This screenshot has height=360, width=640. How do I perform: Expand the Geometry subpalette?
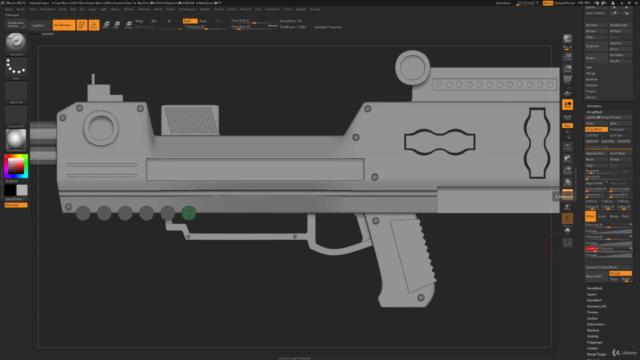click(594, 106)
